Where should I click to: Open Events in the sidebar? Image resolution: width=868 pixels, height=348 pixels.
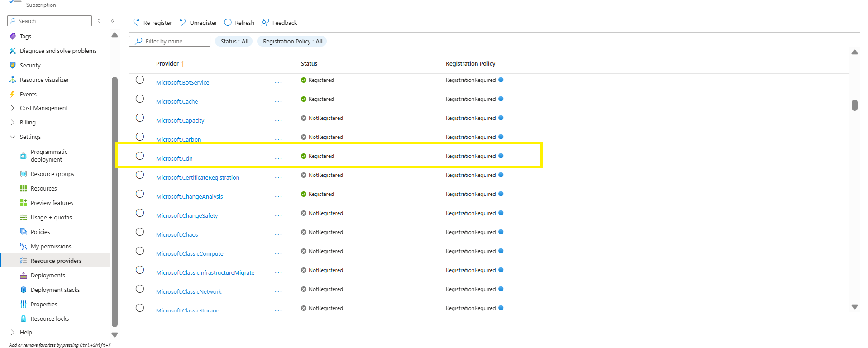point(28,94)
